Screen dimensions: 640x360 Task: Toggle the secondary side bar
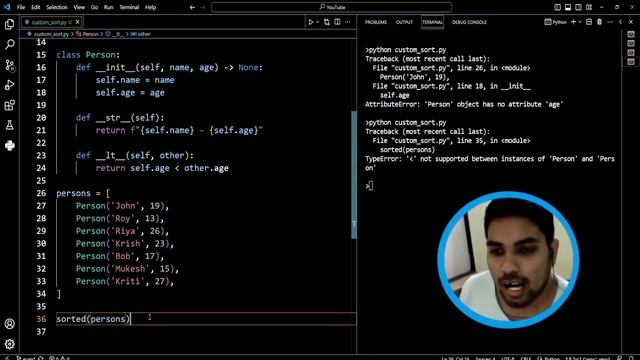[x=578, y=7]
